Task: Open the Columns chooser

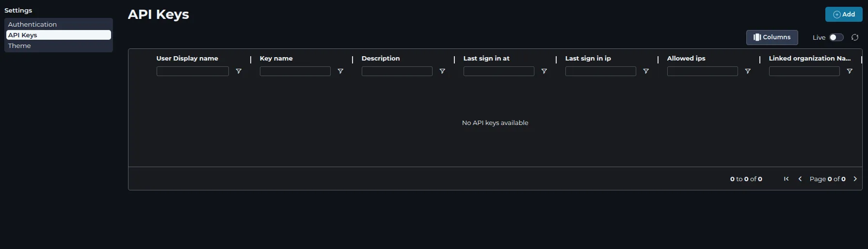Action: coord(772,37)
